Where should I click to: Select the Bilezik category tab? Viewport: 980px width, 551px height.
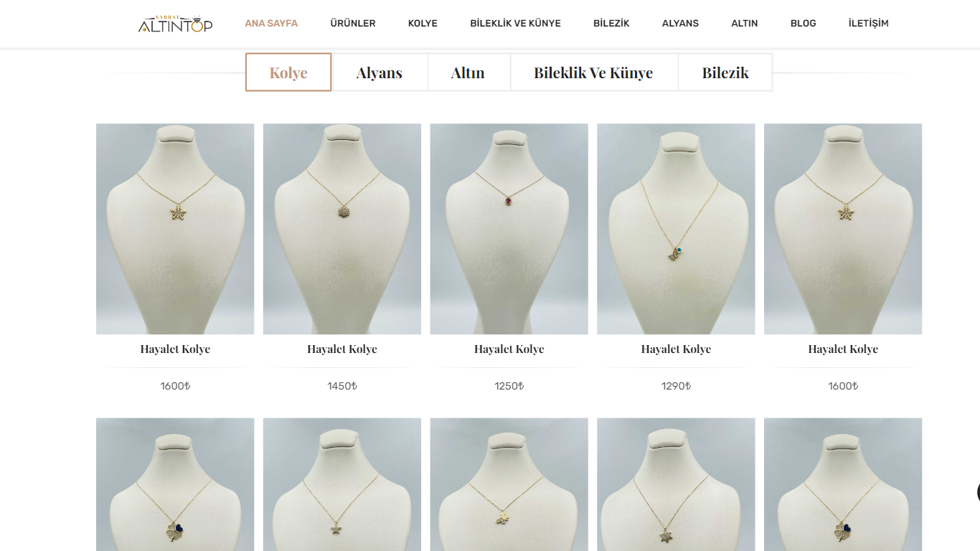click(x=725, y=72)
